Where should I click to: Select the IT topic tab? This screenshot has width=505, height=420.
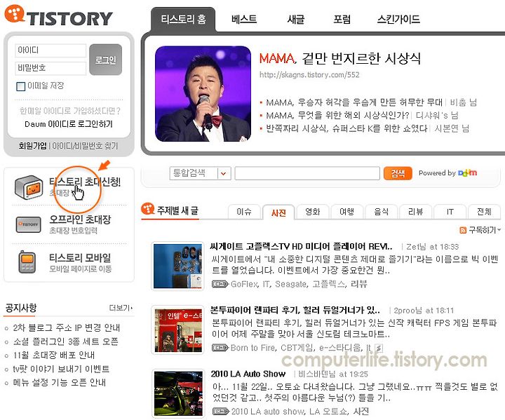point(450,212)
